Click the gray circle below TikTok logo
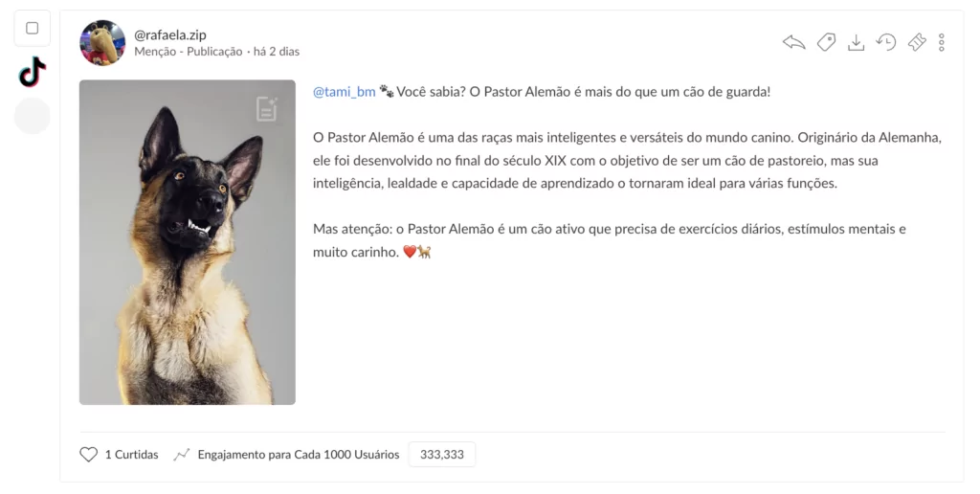Viewport: 980px width, 494px height. pos(32,116)
